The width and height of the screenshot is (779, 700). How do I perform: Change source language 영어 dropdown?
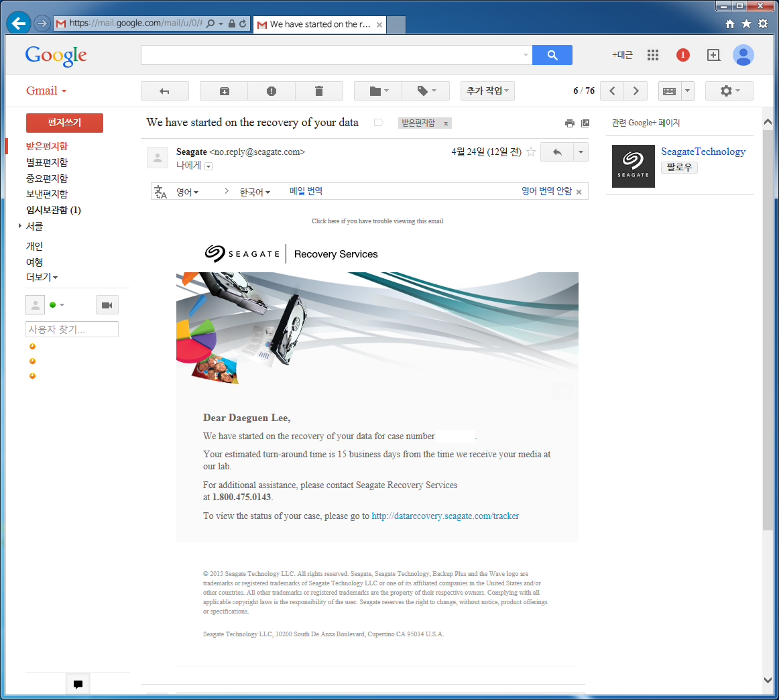[x=187, y=192]
